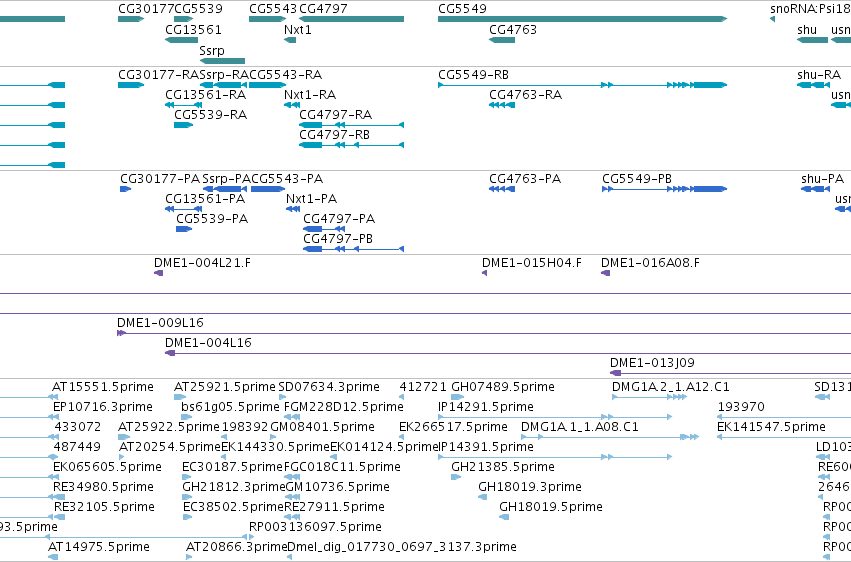Image resolution: width=851 pixels, height=562 pixels.
Task: Click the AT15551.5prime EST label
Action: (x=103, y=387)
